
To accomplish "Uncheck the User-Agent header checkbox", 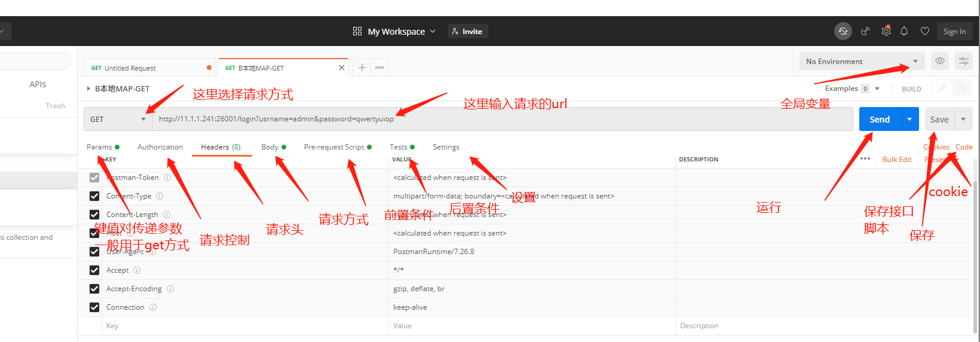I will [x=94, y=252].
